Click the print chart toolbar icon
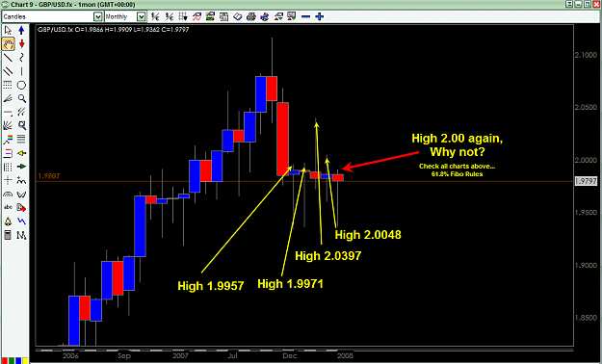Image resolution: width=602 pixels, height=364 pixels. coord(251,16)
